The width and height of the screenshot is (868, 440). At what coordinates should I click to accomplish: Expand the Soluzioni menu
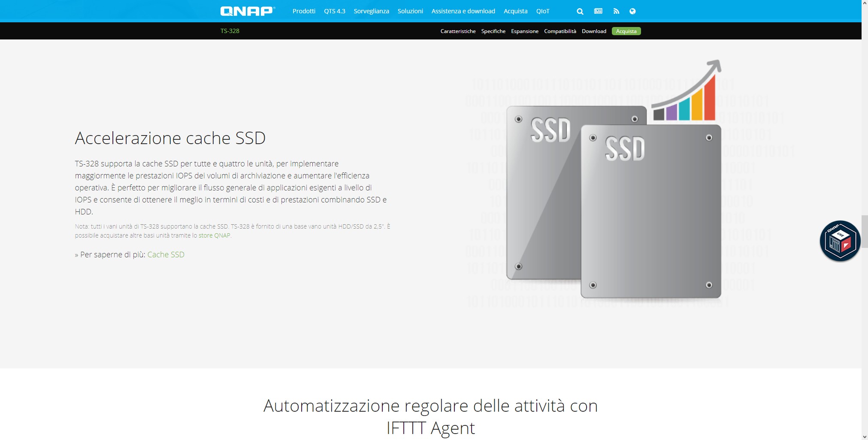click(x=410, y=11)
